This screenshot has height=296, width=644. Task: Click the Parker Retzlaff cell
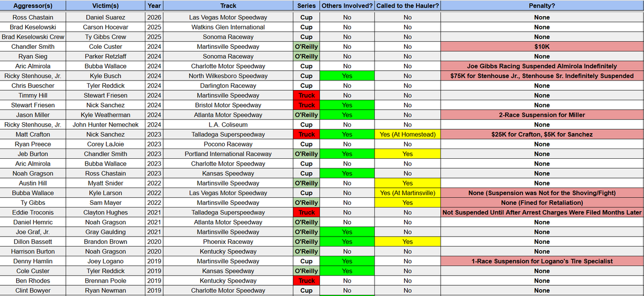[x=105, y=56]
